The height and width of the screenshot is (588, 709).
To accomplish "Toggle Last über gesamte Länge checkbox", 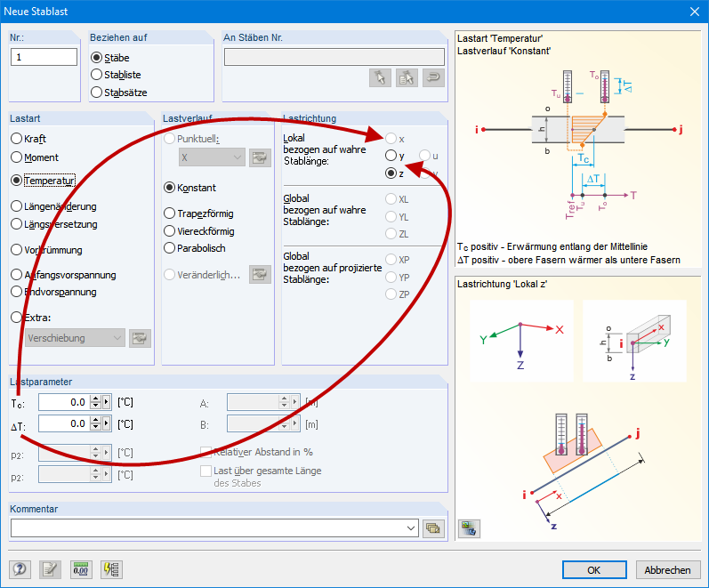I will click(x=206, y=471).
